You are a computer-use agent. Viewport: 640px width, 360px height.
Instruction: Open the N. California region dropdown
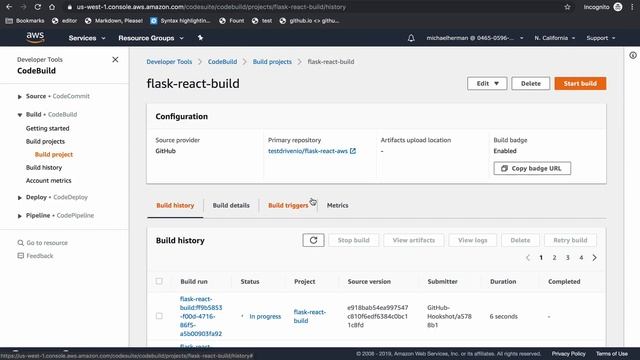pos(555,38)
